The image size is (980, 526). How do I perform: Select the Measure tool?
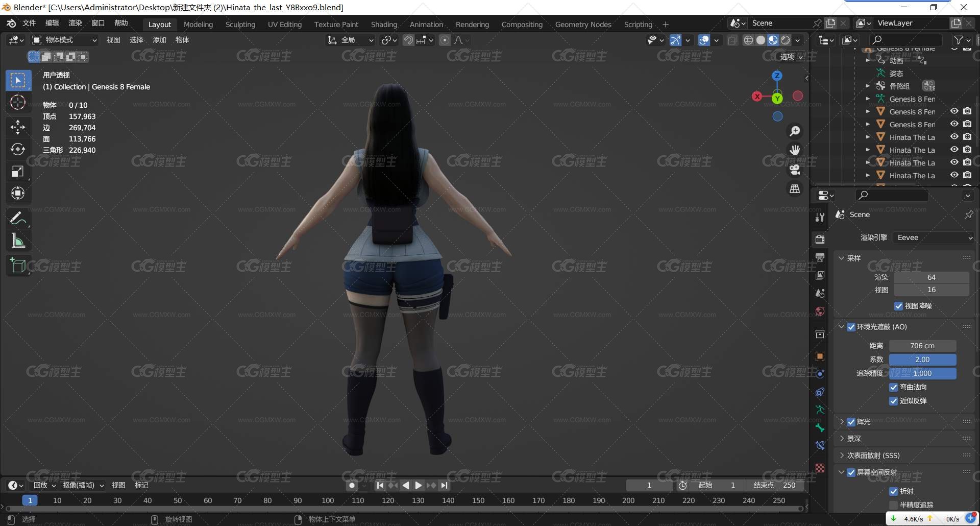point(18,241)
